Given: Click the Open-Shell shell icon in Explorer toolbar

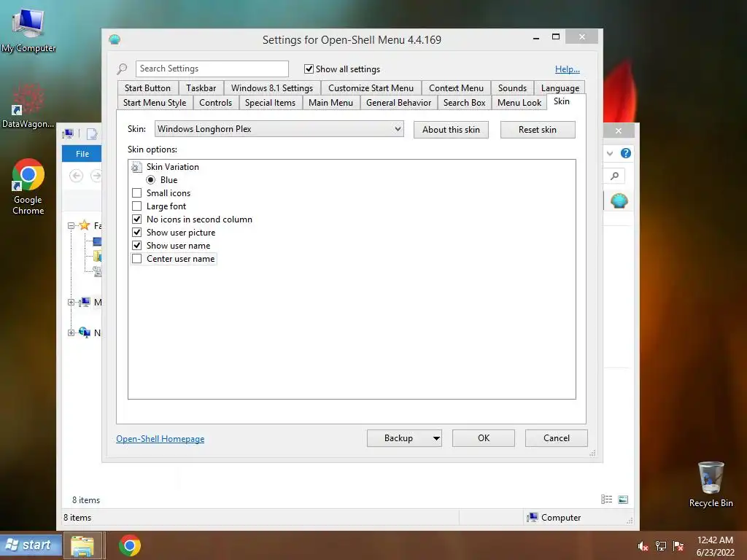Looking at the screenshot, I should tap(619, 201).
